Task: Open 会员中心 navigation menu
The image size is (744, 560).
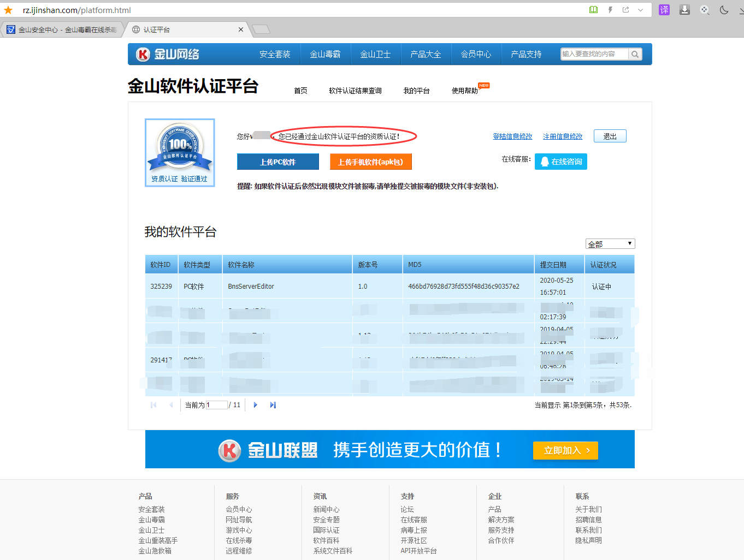Action: [476, 54]
